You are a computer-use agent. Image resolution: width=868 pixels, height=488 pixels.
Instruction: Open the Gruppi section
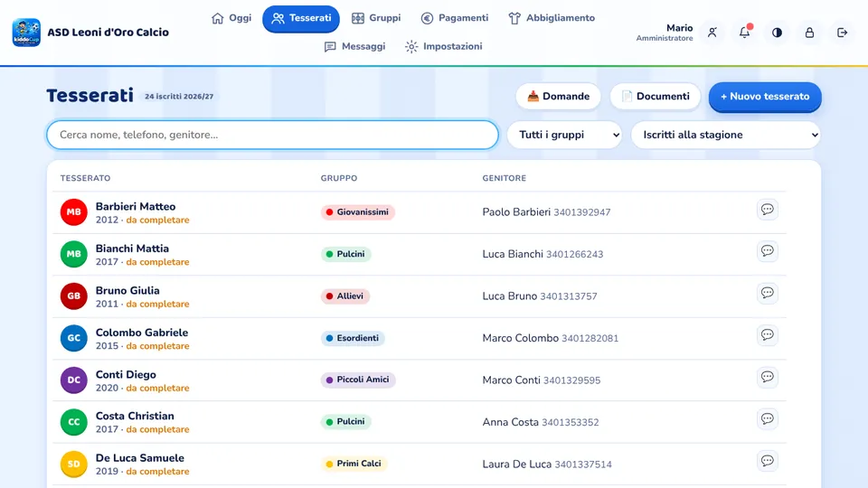[x=376, y=18]
